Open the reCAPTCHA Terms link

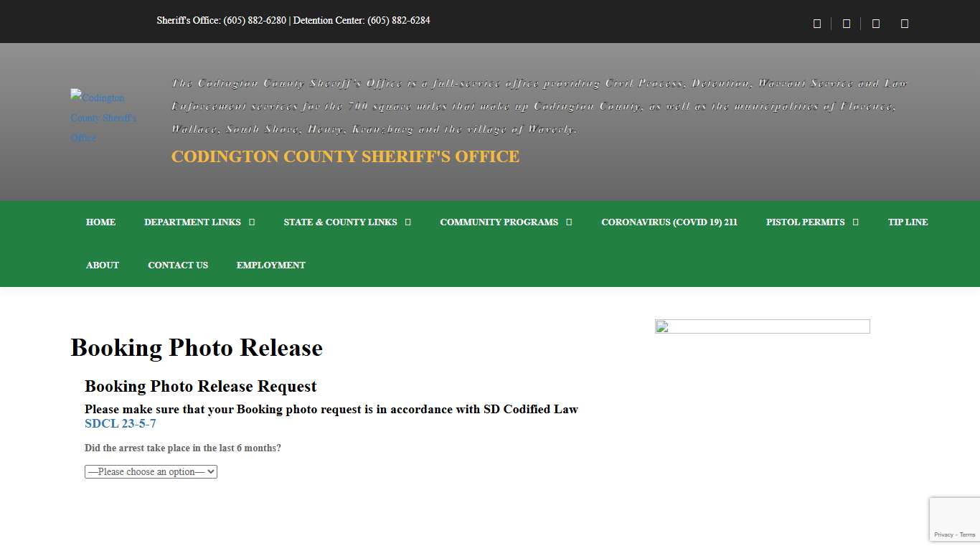(x=968, y=534)
